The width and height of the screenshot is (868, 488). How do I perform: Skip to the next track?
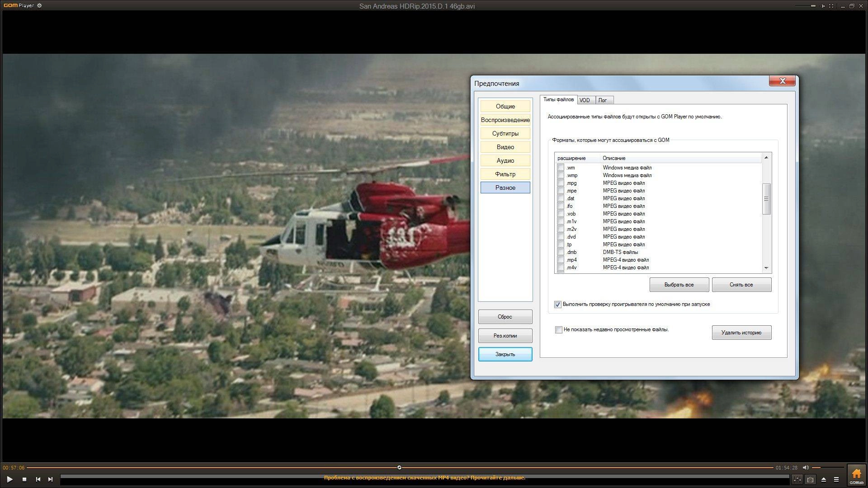[x=51, y=479]
